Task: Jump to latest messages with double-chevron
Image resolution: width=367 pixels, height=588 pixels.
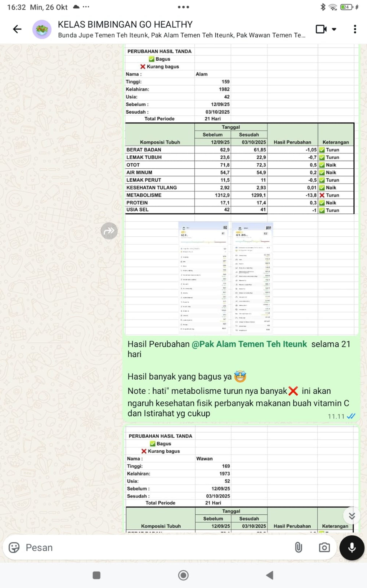Action: coord(352,516)
